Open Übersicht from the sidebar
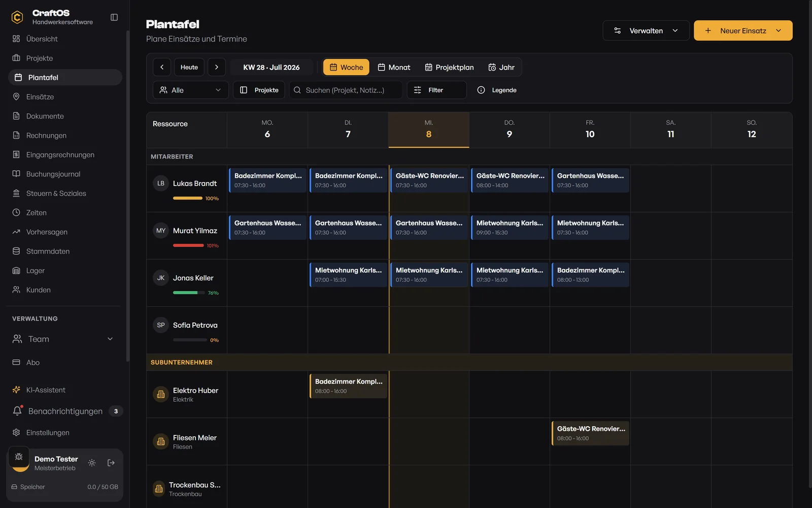Viewport: 812px width, 508px height. [65, 39]
